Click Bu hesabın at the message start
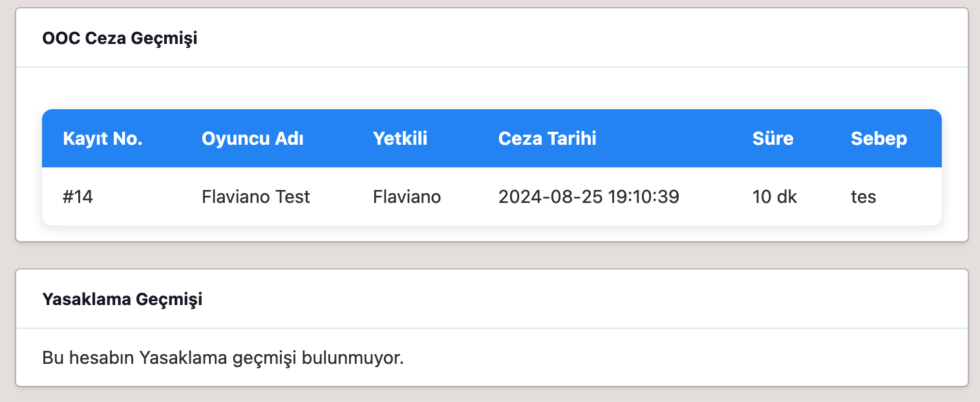 click(x=88, y=357)
